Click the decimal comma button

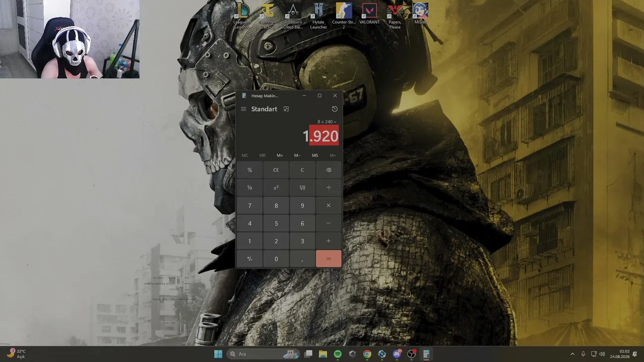pos(302,259)
